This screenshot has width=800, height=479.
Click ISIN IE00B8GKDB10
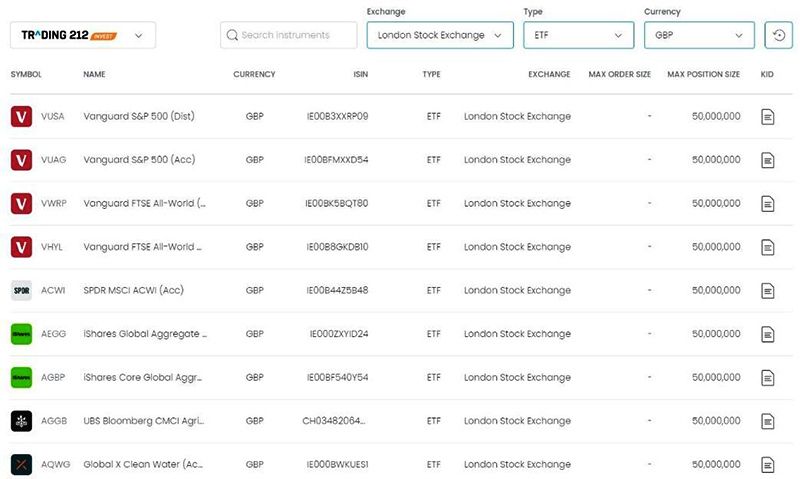tap(337, 247)
